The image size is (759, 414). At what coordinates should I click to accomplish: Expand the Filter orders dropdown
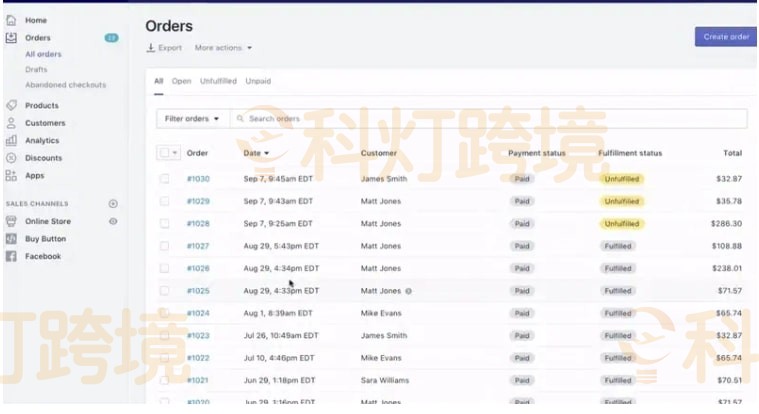(192, 119)
